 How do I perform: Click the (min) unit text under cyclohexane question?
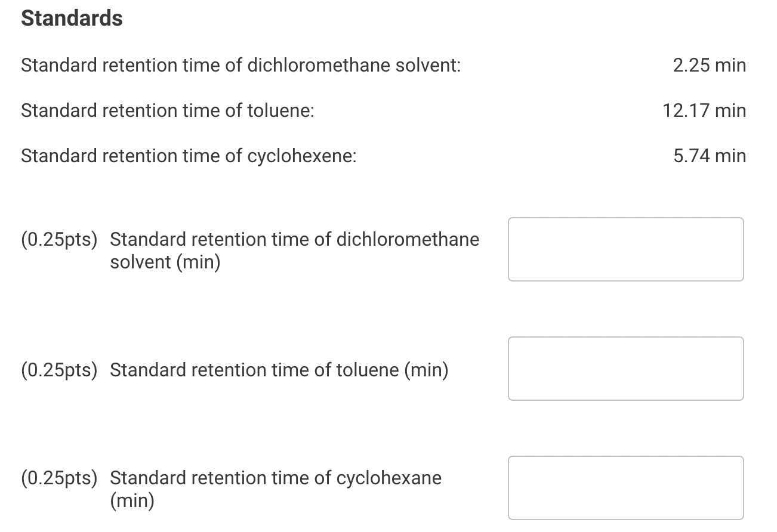click(x=134, y=500)
